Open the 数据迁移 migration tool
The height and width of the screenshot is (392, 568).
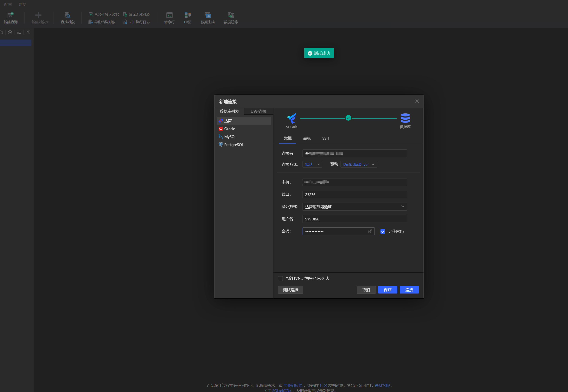[x=231, y=15]
